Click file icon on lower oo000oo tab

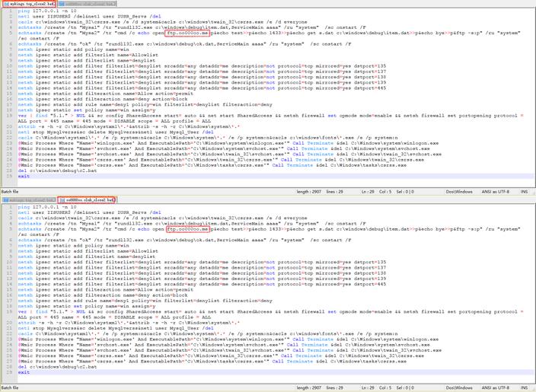62,199
